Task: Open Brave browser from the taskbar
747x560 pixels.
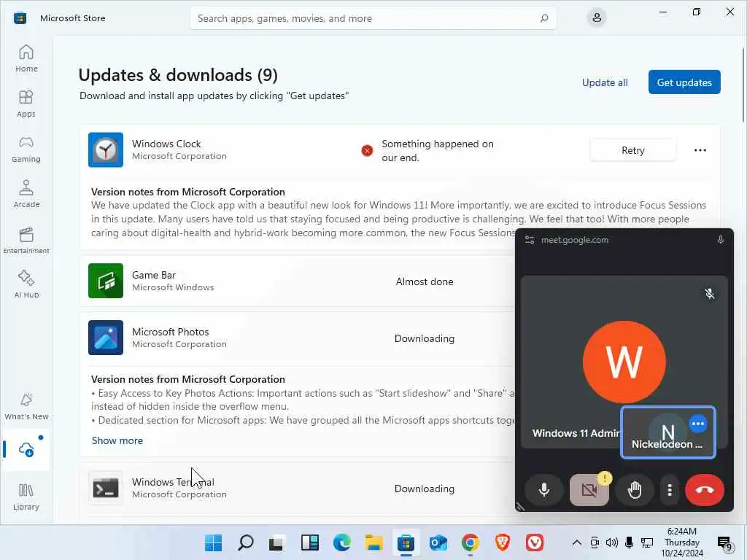Action: pos(503,542)
